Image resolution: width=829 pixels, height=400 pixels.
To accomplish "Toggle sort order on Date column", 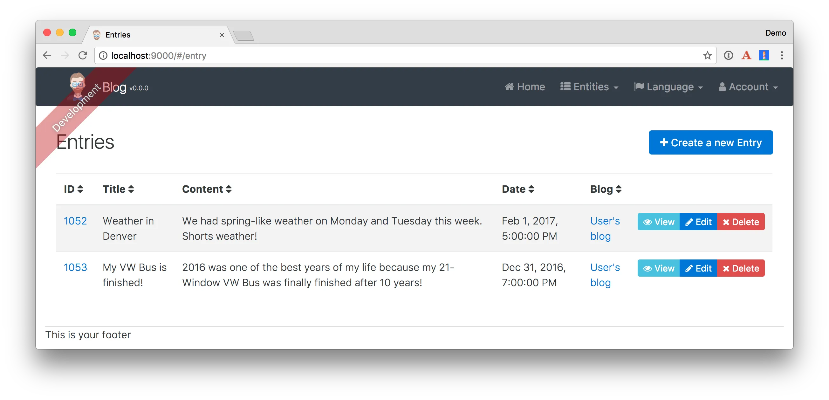I will pos(518,189).
